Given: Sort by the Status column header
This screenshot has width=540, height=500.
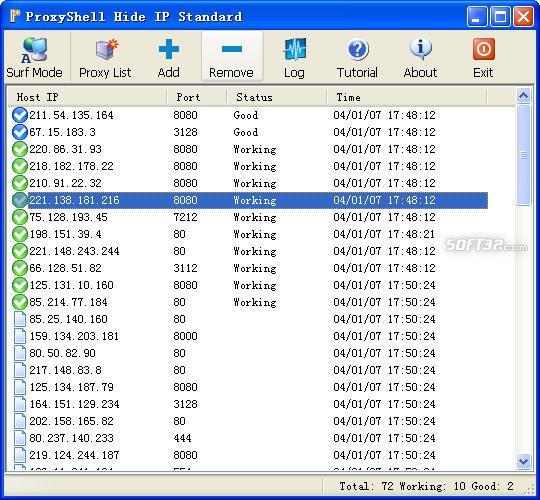Looking at the screenshot, I should [x=277, y=97].
